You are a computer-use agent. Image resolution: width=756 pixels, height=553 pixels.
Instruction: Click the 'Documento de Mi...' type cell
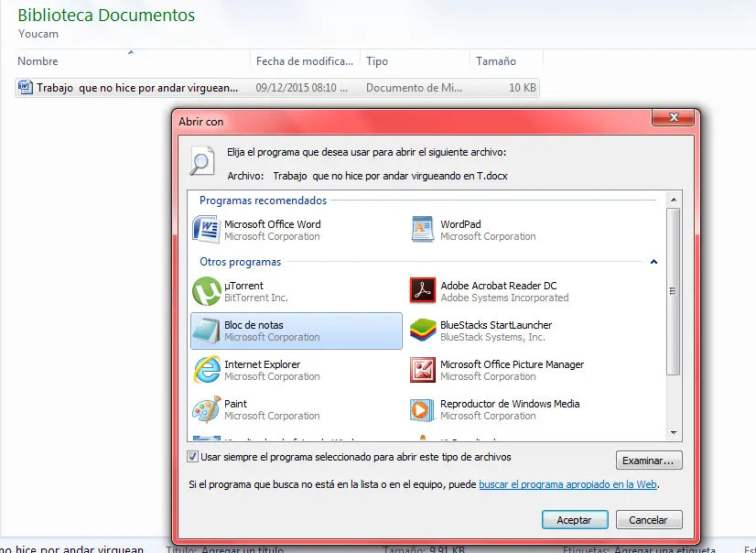414,88
